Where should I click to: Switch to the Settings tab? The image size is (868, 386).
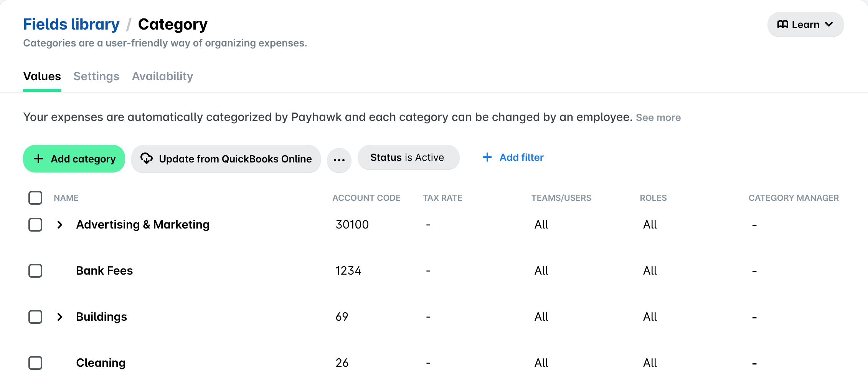(x=96, y=76)
